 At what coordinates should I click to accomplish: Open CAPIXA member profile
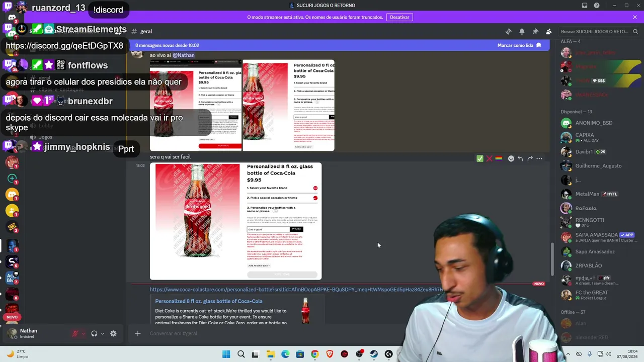click(x=594, y=137)
